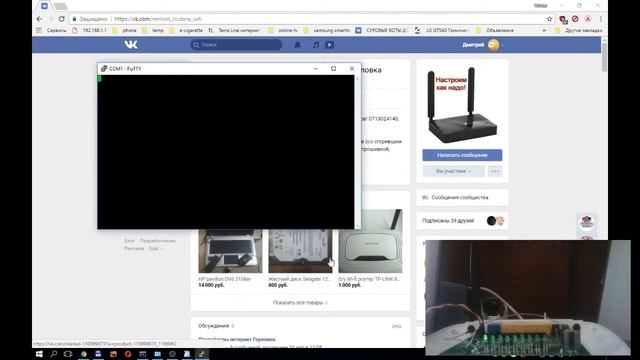
Task: Open Windows taskbar search
Action: coord(53,354)
